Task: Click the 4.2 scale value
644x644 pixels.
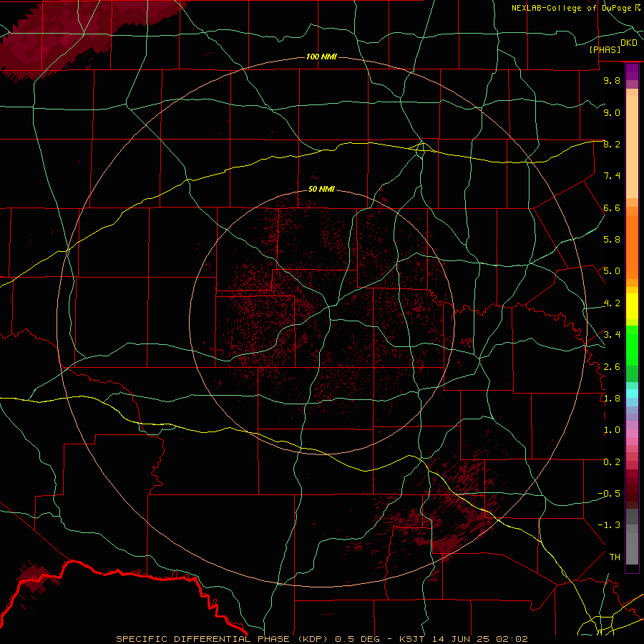Action: [x=612, y=303]
